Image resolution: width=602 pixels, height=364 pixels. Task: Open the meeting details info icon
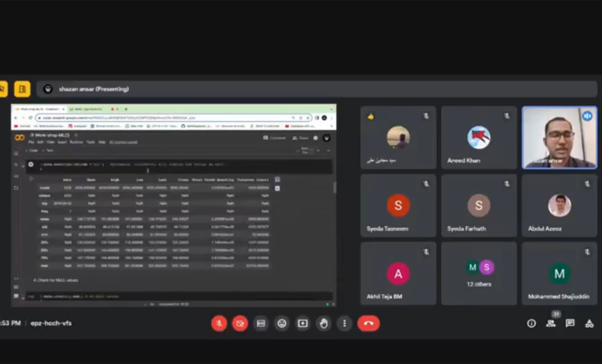tap(532, 323)
